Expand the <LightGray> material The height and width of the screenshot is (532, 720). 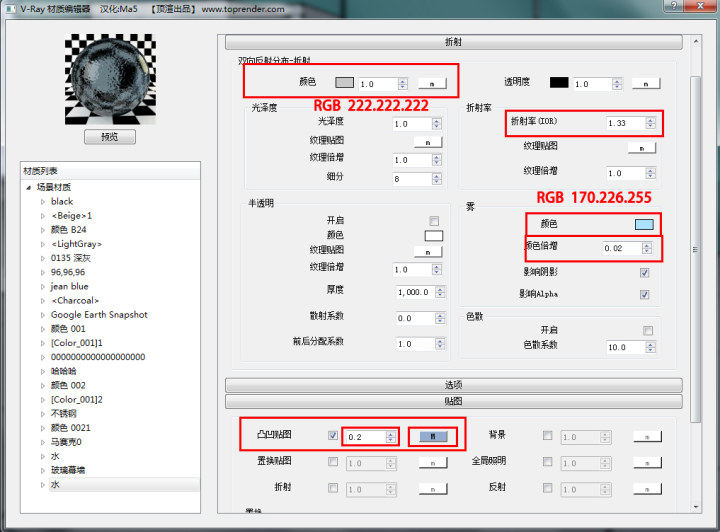click(x=43, y=244)
